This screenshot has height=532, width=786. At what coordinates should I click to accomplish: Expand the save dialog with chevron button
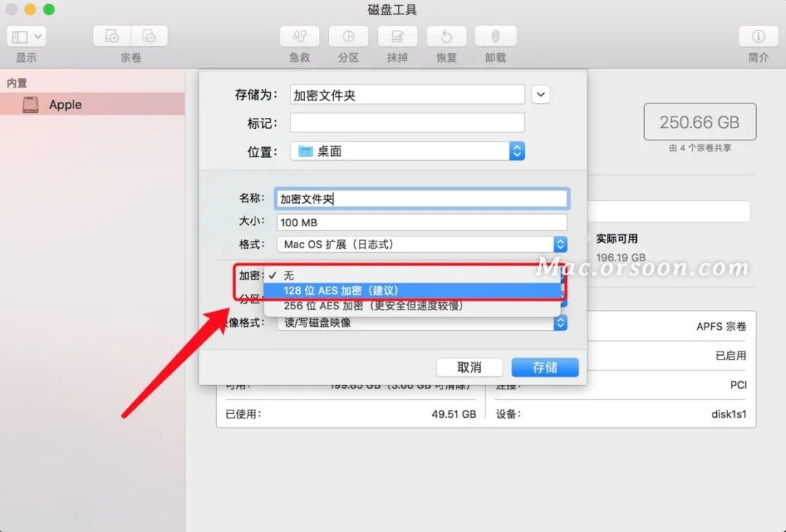click(541, 95)
